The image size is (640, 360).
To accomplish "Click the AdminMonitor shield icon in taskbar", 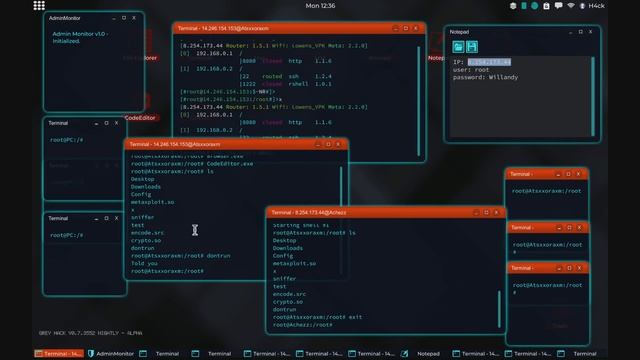I will (91, 353).
